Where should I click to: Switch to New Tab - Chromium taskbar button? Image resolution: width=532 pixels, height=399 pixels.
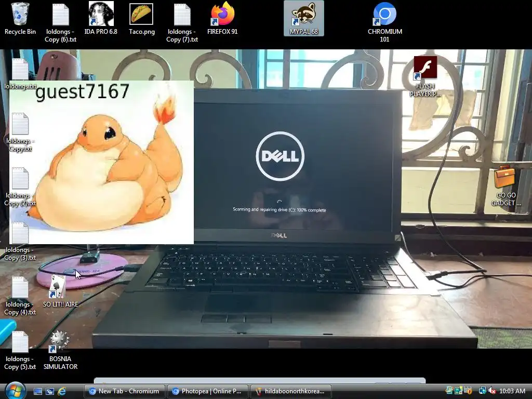tap(124, 391)
